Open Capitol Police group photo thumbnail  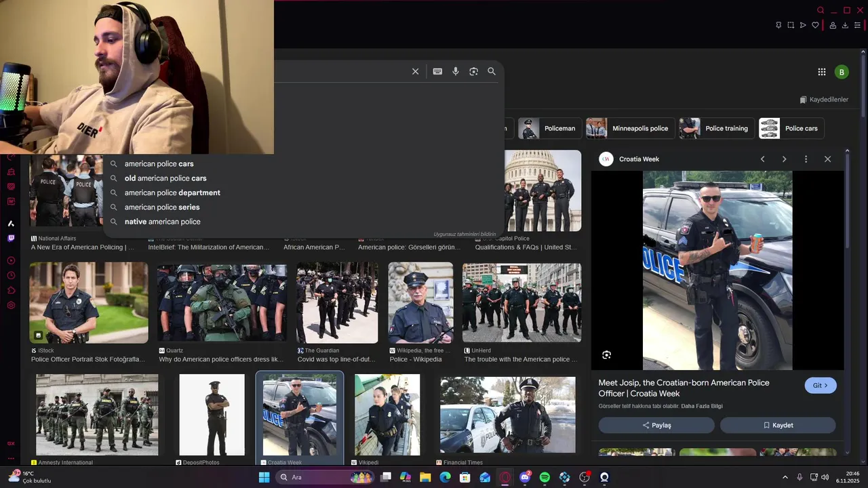pos(542,191)
